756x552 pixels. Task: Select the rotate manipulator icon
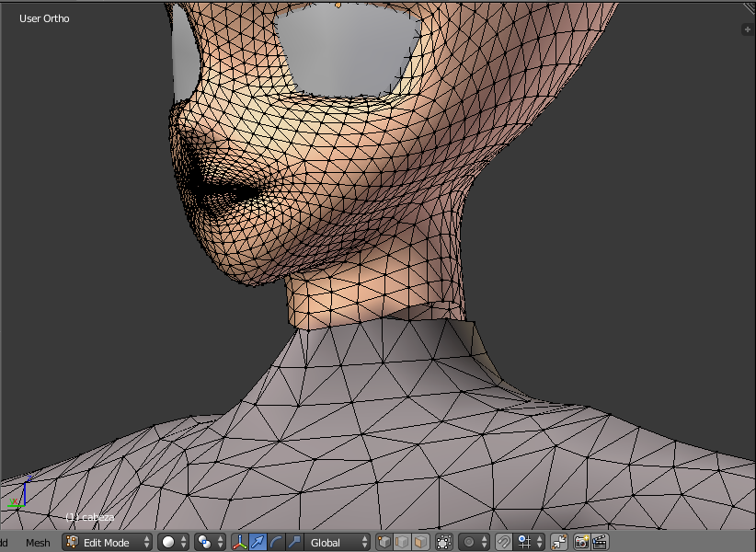pyautogui.click(x=276, y=543)
